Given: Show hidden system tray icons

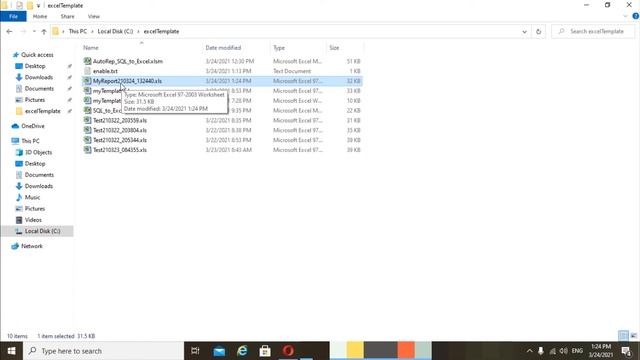Looking at the screenshot, I should (529, 351).
